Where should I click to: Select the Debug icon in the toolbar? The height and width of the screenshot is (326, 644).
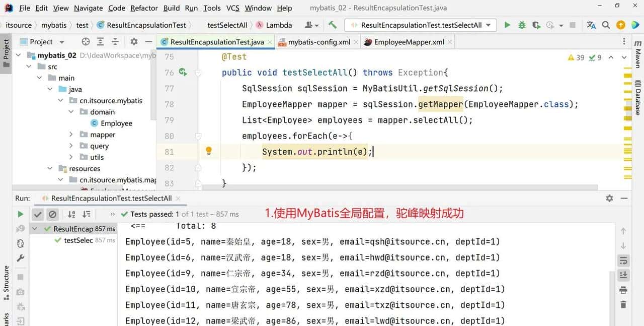point(522,24)
